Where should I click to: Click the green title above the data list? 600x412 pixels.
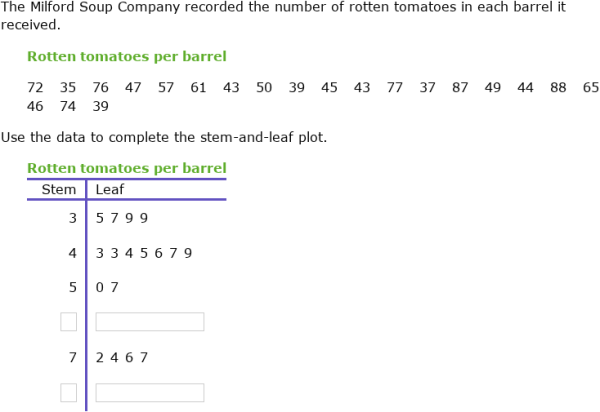click(x=127, y=57)
